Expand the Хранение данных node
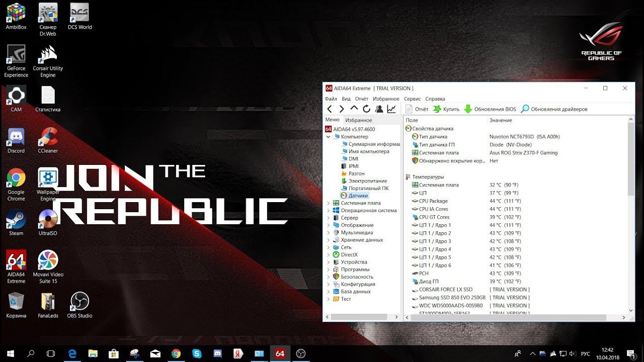 click(329, 240)
